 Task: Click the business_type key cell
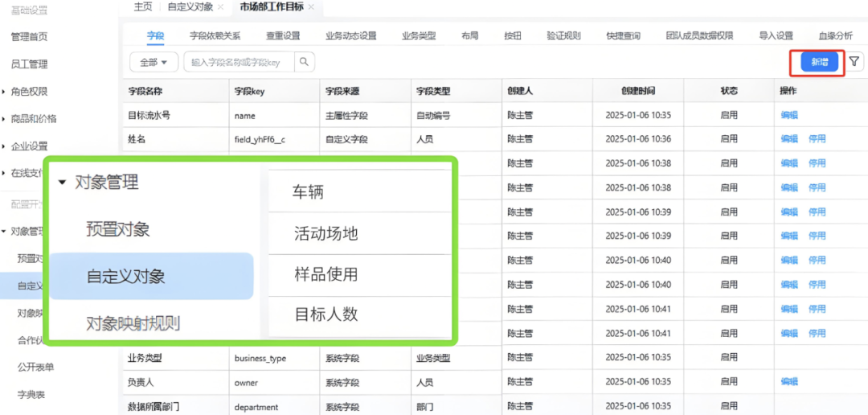click(260, 359)
